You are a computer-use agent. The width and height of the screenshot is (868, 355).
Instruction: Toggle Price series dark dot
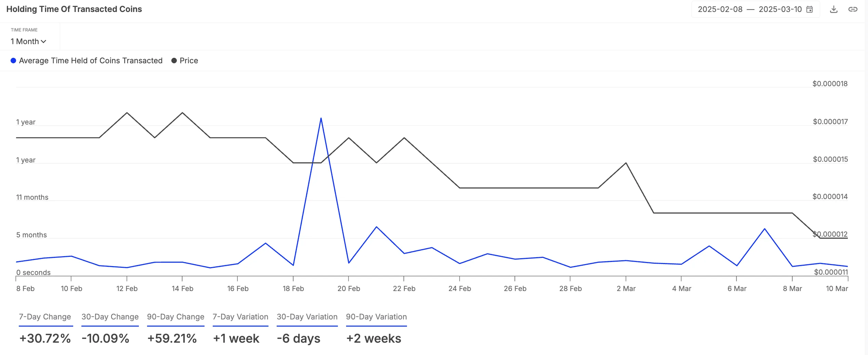pyautogui.click(x=174, y=61)
